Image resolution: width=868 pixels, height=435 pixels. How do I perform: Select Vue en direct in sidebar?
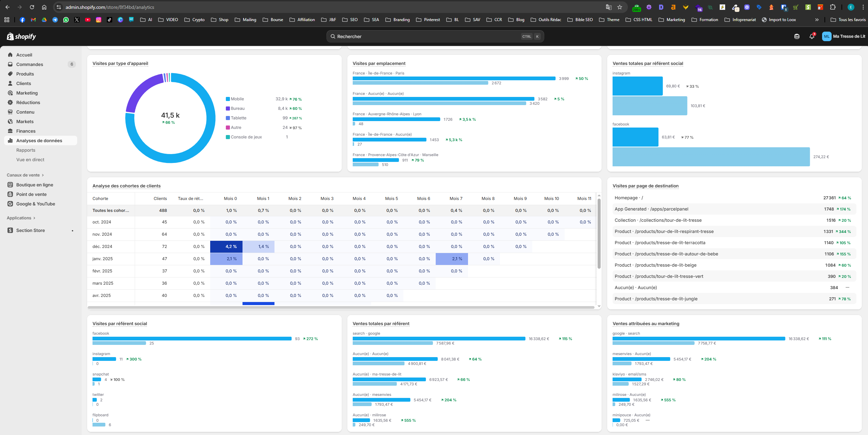click(x=30, y=160)
